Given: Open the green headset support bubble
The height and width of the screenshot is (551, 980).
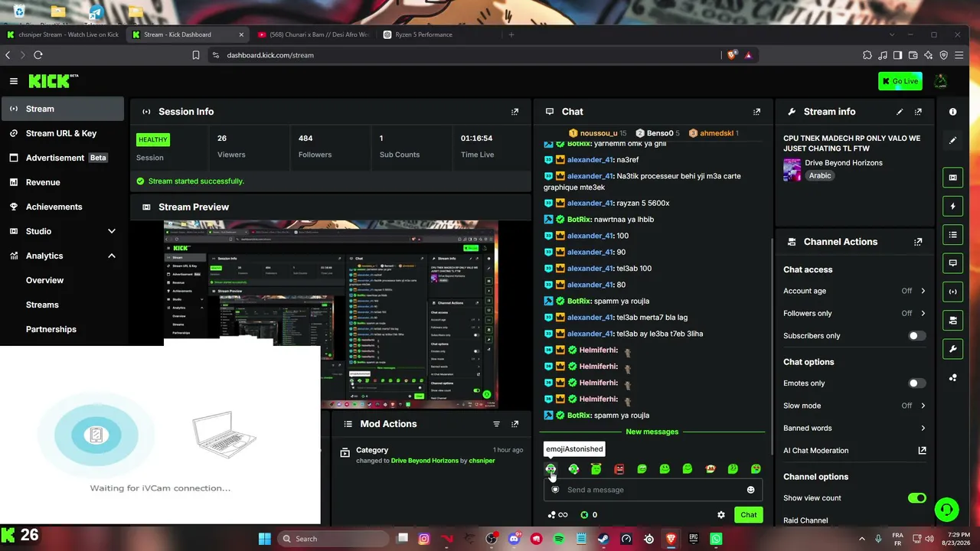Looking at the screenshot, I should click(947, 509).
